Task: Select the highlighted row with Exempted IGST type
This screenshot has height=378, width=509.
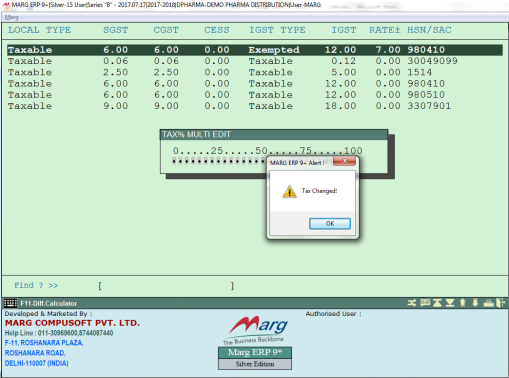Action: (255, 50)
